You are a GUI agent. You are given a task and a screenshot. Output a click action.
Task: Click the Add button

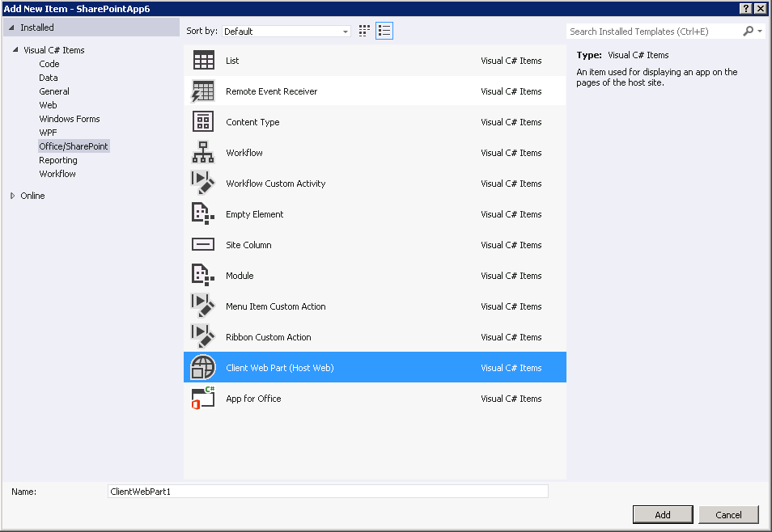(662, 514)
